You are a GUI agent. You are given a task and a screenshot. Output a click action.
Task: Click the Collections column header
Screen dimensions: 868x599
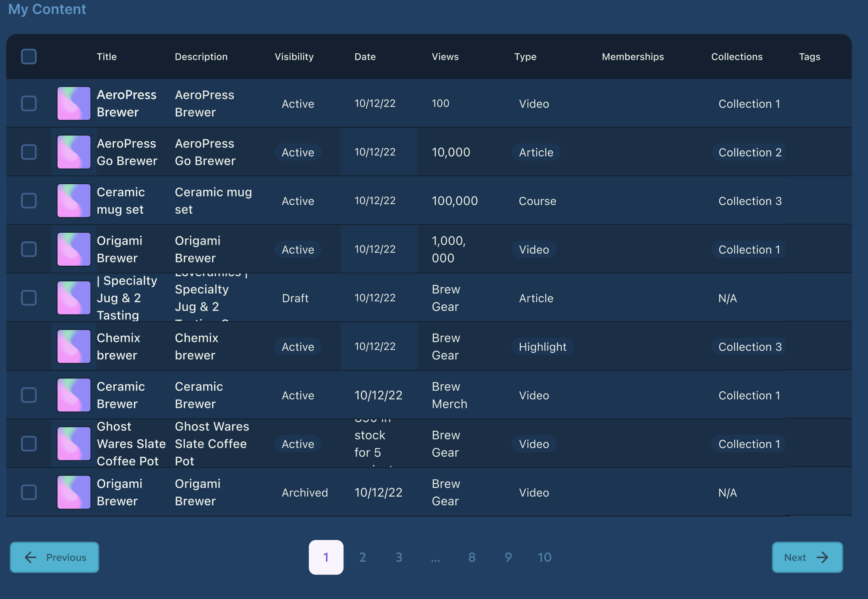tap(737, 57)
